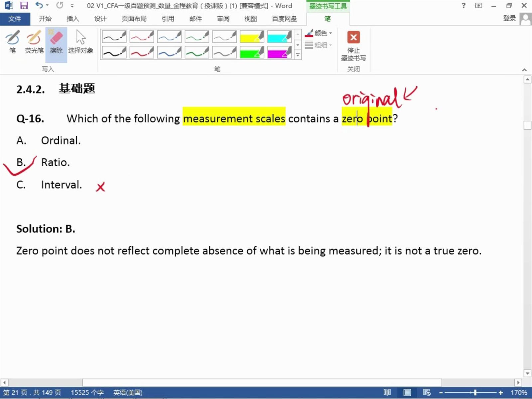Choose the yellow highlighter pen swatch
Viewport: 532px width, 399px height.
(x=252, y=37)
